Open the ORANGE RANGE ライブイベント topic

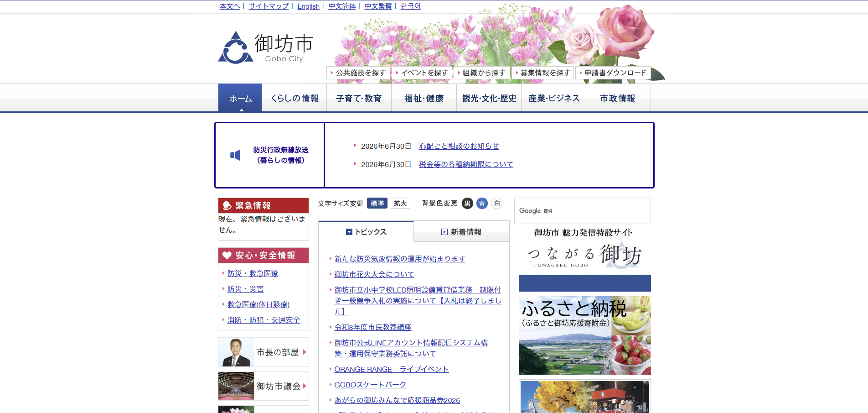pyautogui.click(x=392, y=369)
